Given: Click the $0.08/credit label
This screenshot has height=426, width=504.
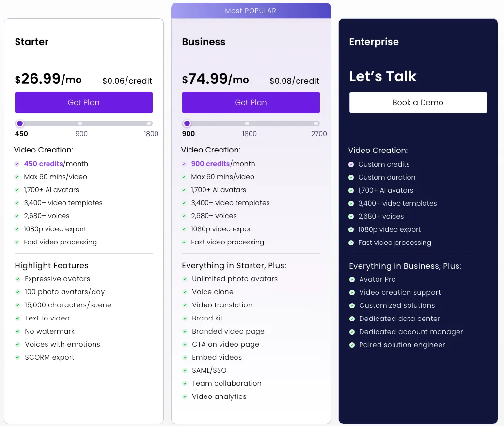Looking at the screenshot, I should [295, 81].
